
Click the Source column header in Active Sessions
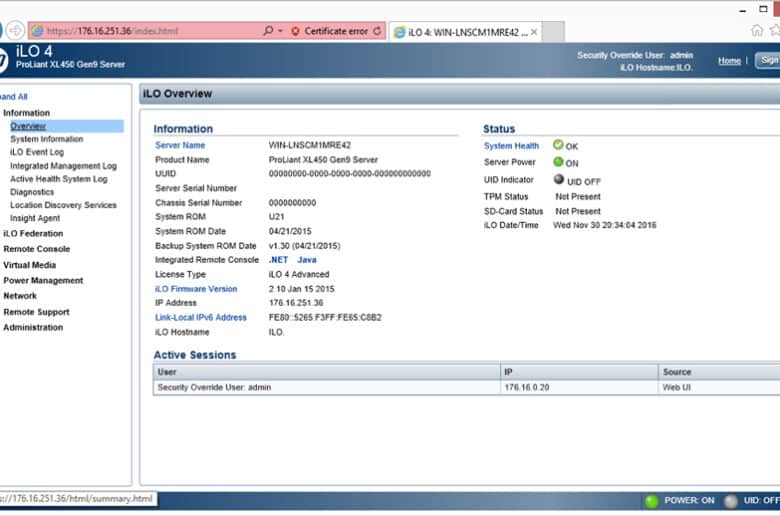[x=719, y=372]
